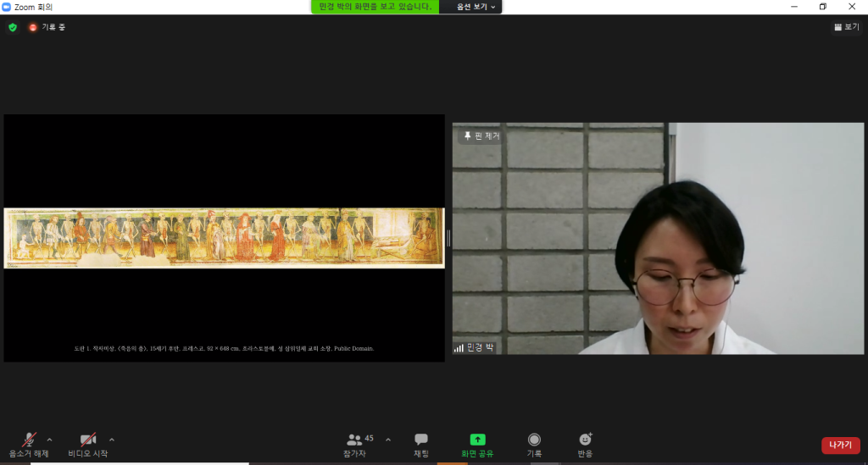Click the signal strength icon beside 민경 박
Image resolution: width=868 pixels, height=465 pixels.
click(459, 348)
